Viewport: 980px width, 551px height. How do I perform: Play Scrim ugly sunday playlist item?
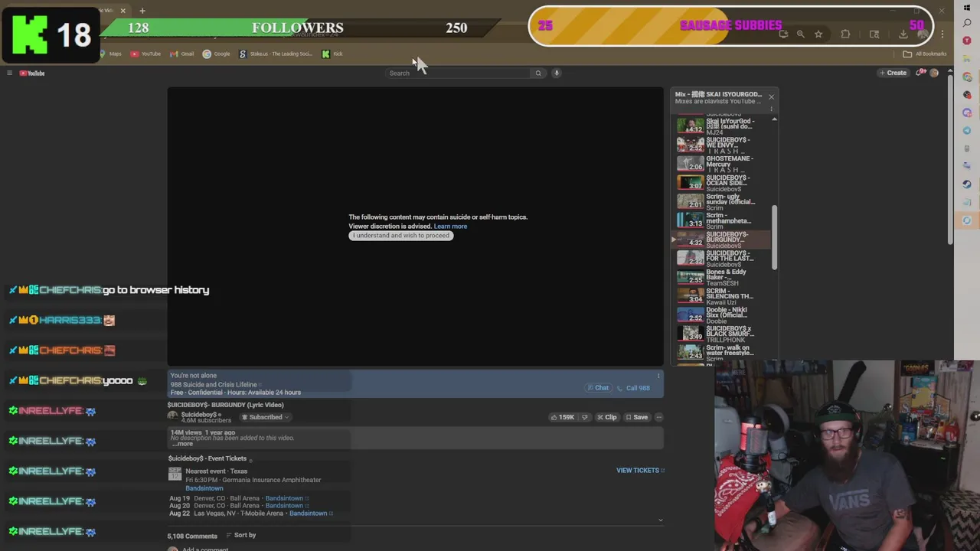tap(724, 202)
